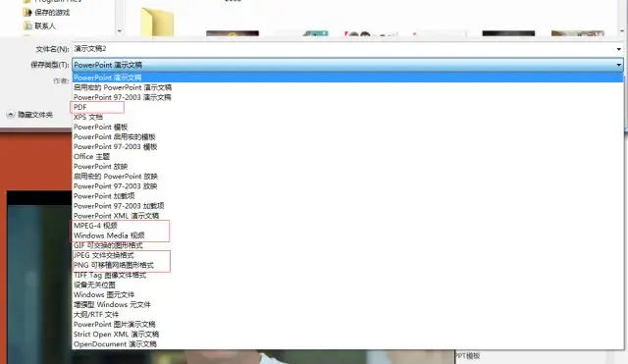Collapse folders with 隐藏文件夹 button

pos(30,115)
